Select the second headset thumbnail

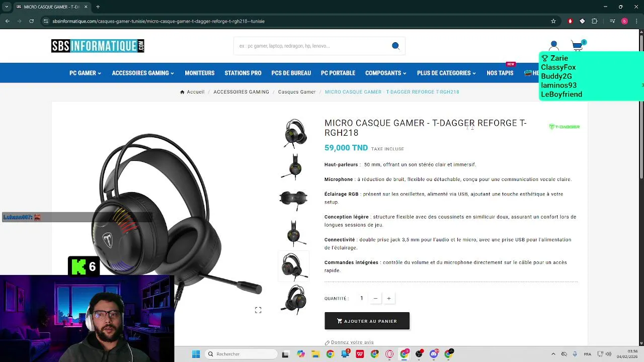coord(294,166)
